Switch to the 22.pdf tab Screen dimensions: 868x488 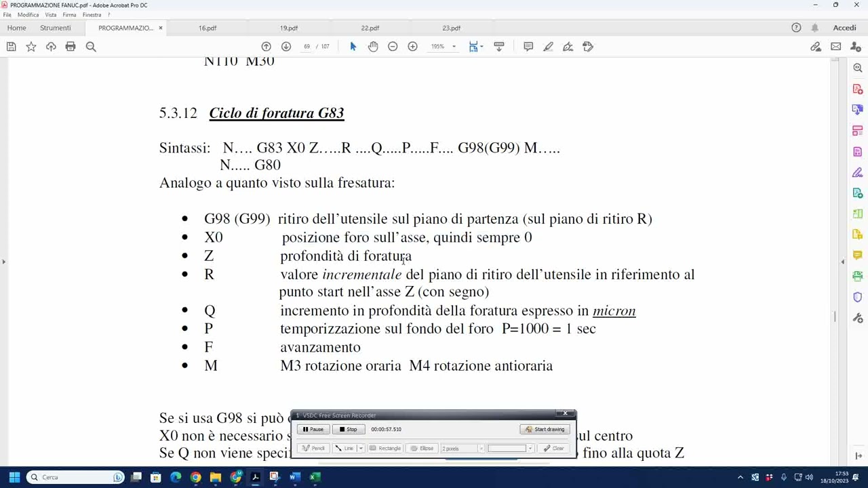point(370,28)
